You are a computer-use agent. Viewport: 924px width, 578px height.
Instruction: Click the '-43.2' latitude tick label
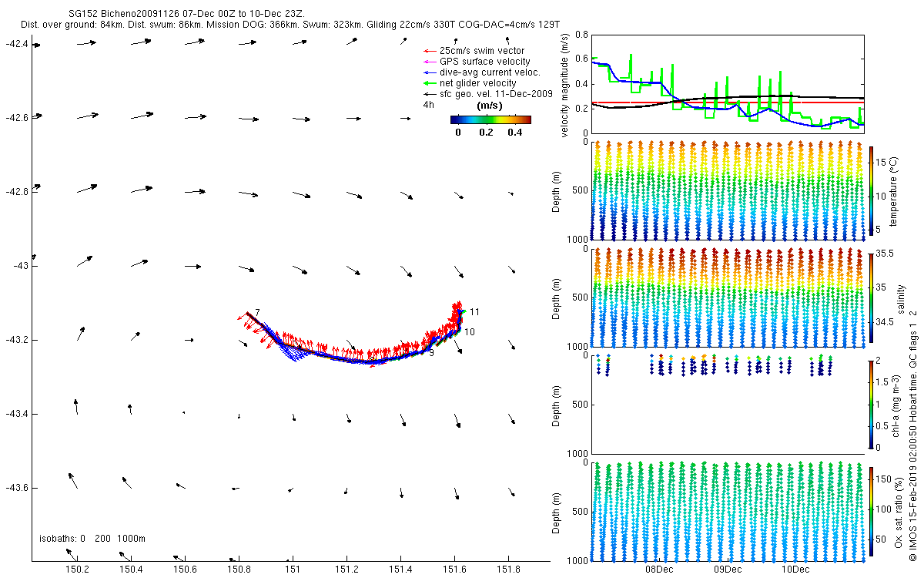click(16, 340)
